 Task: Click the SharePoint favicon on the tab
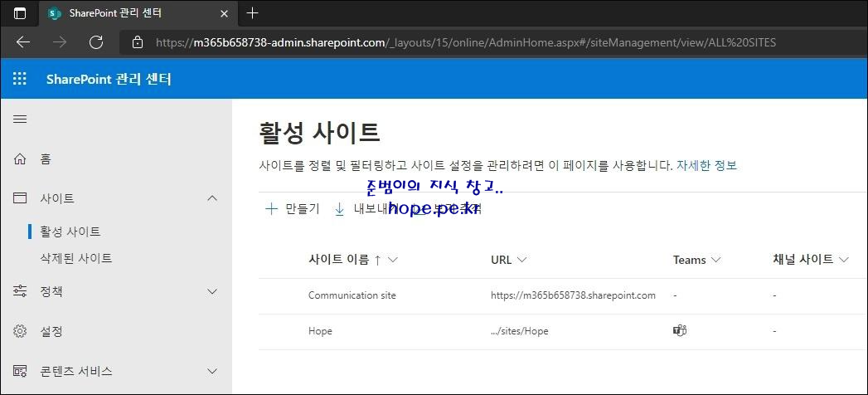coord(54,13)
